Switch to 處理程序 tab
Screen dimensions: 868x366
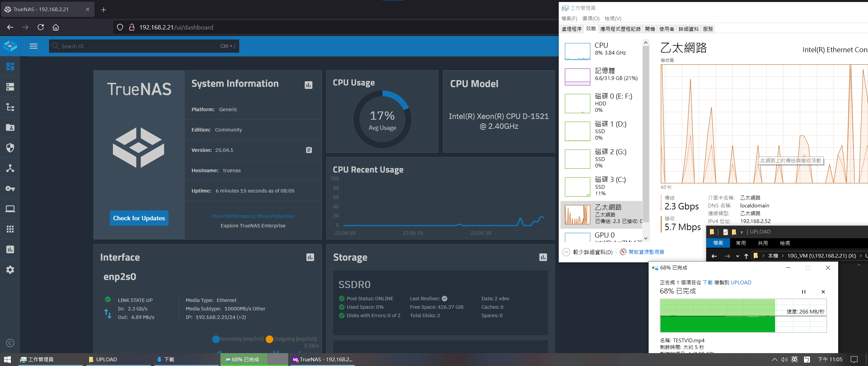point(571,29)
